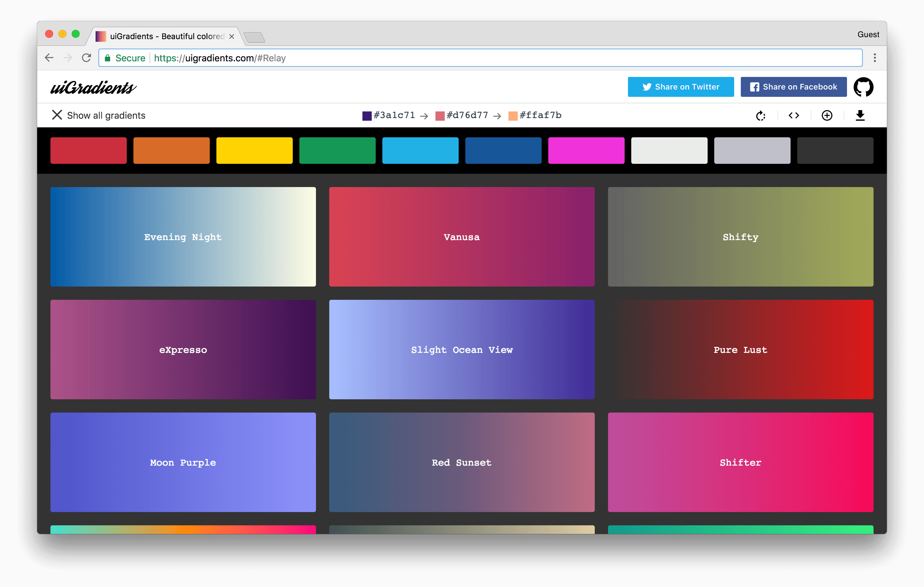Click the reload/shuffle gradient icon

click(x=760, y=115)
